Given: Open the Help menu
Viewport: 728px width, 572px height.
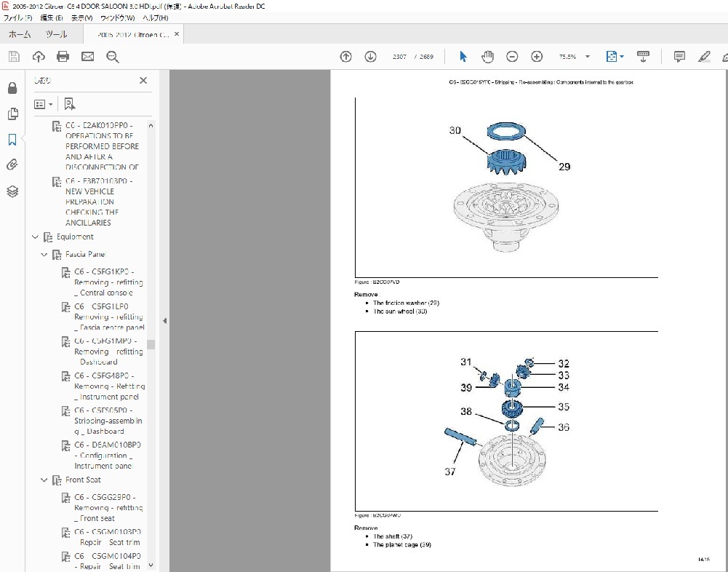Looking at the screenshot, I should pyautogui.click(x=155, y=17).
